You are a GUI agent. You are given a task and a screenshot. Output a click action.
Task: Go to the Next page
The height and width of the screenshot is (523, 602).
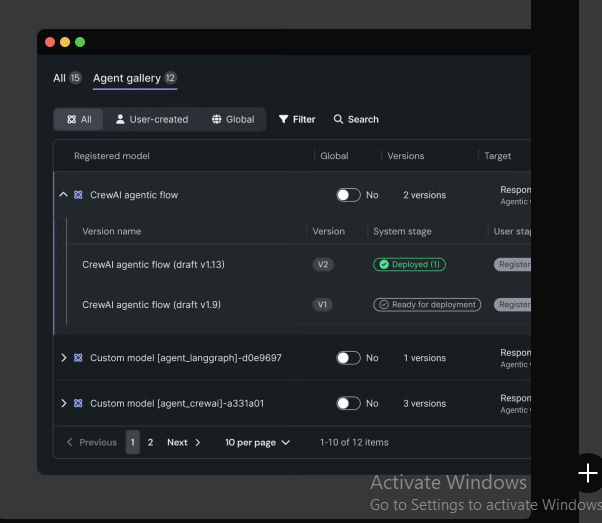(184, 442)
